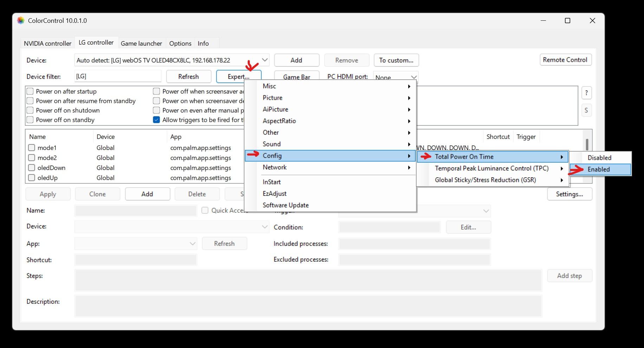Open the Game launcher tab
Image resolution: width=644 pixels, height=348 pixels.
click(141, 43)
